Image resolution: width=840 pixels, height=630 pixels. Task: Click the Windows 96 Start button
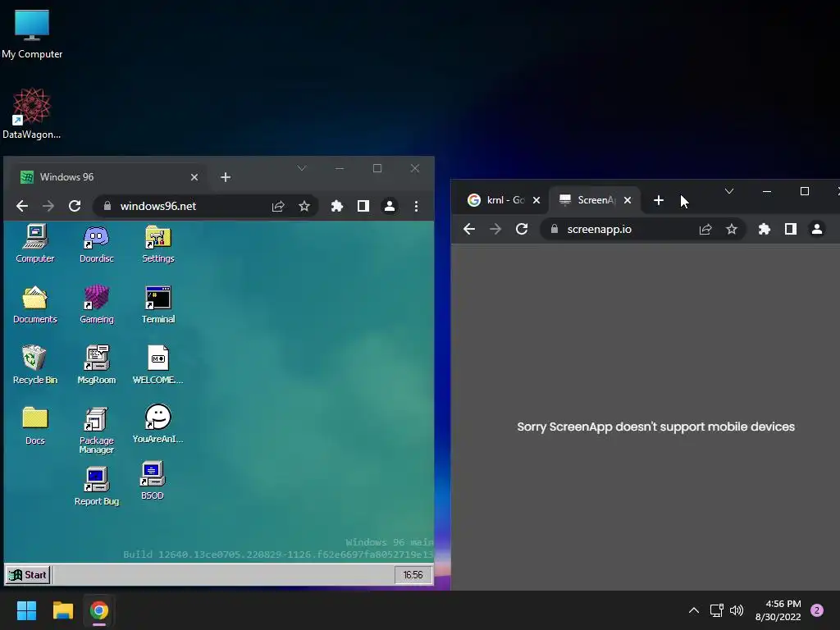point(28,575)
